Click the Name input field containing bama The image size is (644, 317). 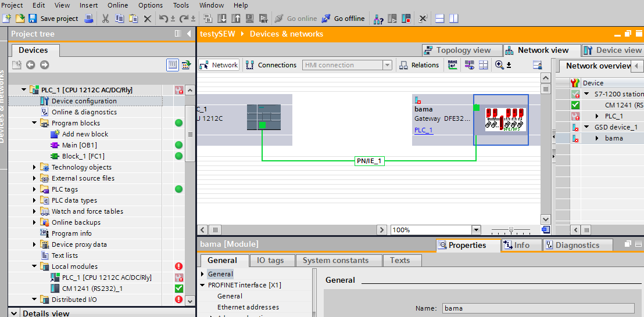point(538,308)
